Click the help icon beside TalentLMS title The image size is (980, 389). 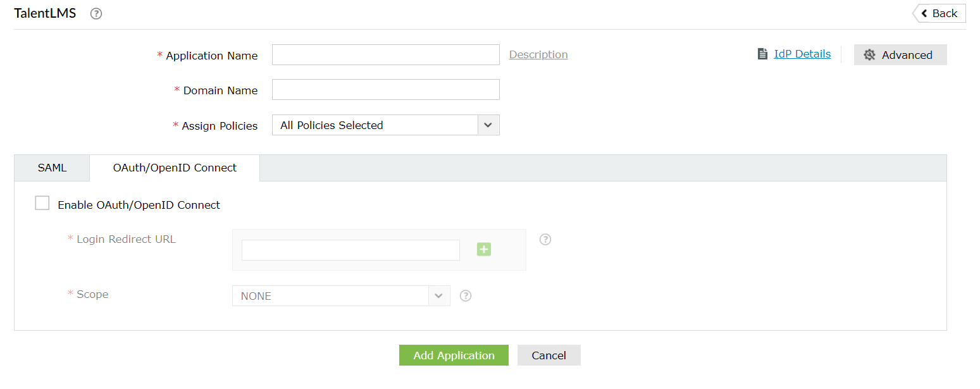tap(96, 14)
